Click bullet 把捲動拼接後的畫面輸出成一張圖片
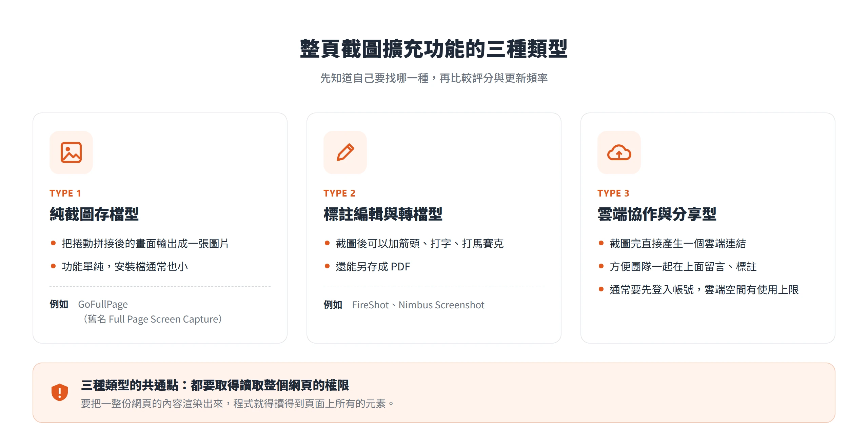This screenshot has height=431, width=868. pos(145,244)
